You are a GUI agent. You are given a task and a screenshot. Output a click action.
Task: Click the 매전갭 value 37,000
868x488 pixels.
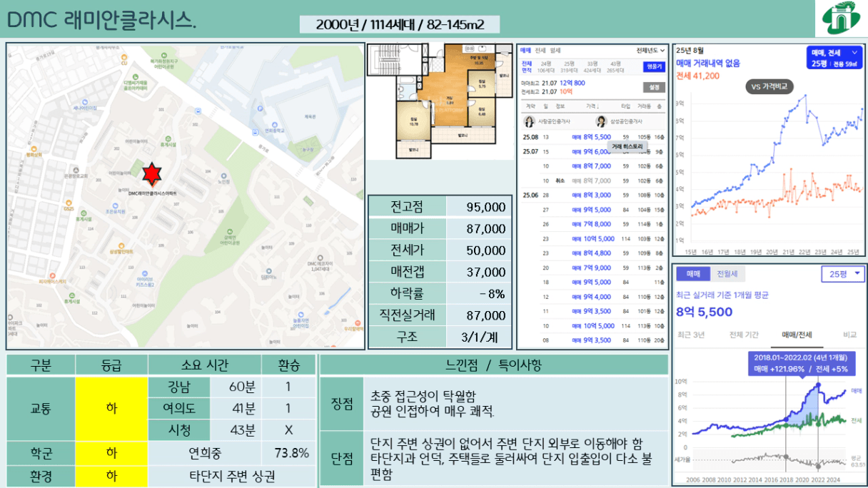[479, 272]
